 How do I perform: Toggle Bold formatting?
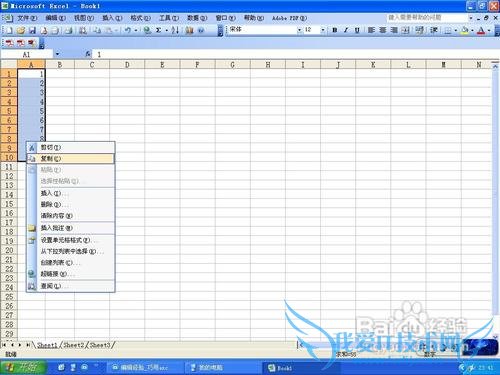(x=335, y=30)
